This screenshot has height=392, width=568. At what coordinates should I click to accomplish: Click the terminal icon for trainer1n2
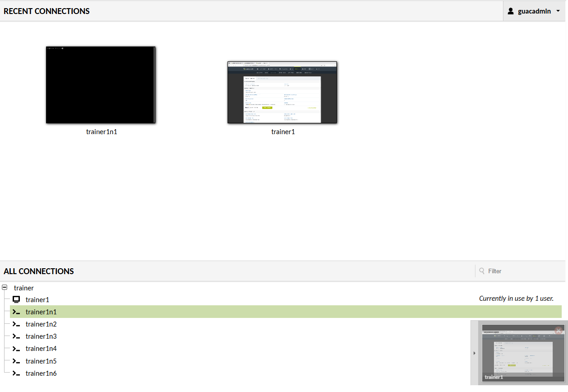[x=16, y=324]
